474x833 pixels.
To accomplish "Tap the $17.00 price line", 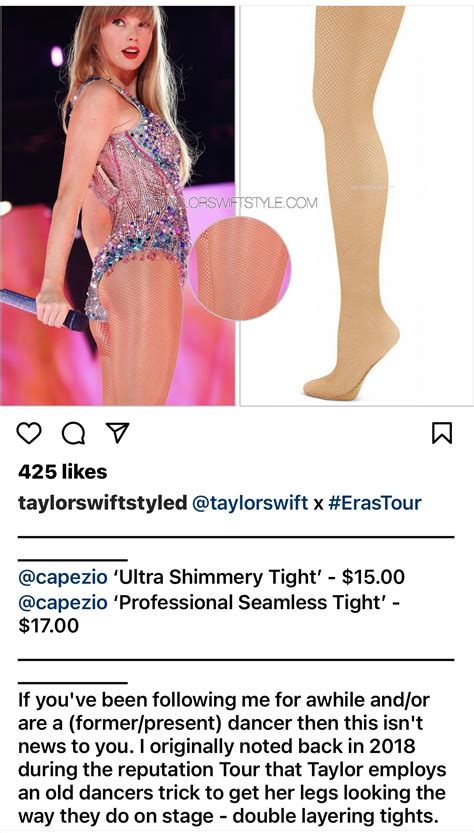I will point(48,626).
